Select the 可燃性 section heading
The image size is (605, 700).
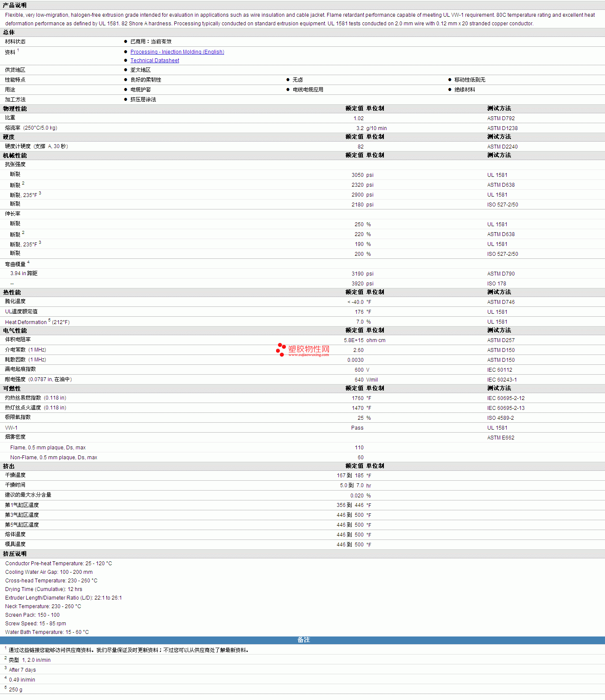(x=12, y=388)
